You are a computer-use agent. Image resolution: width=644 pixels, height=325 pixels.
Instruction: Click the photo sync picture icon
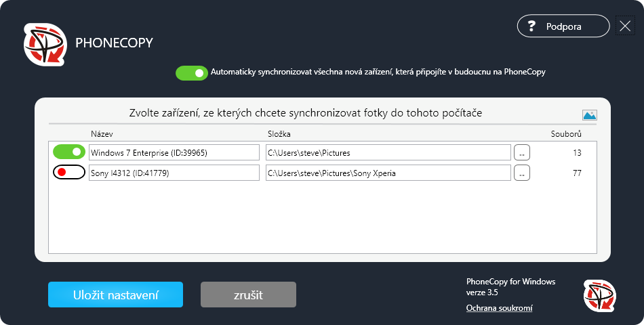589,115
